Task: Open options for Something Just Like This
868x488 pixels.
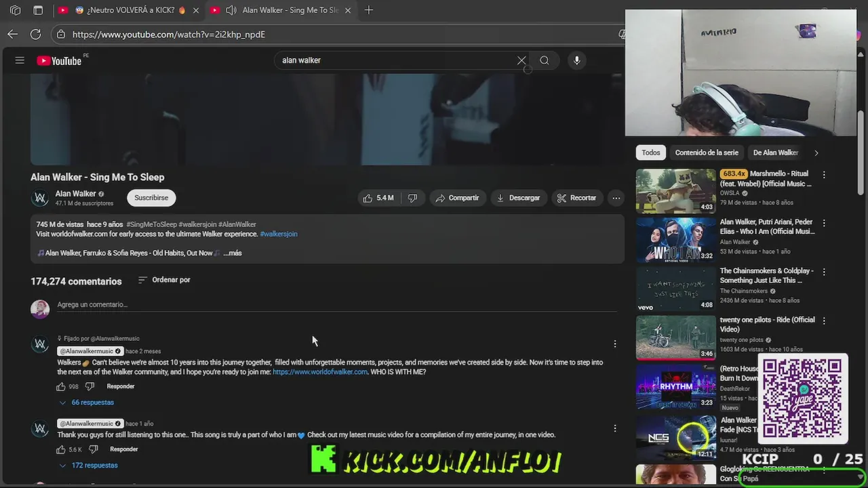Action: click(x=824, y=272)
